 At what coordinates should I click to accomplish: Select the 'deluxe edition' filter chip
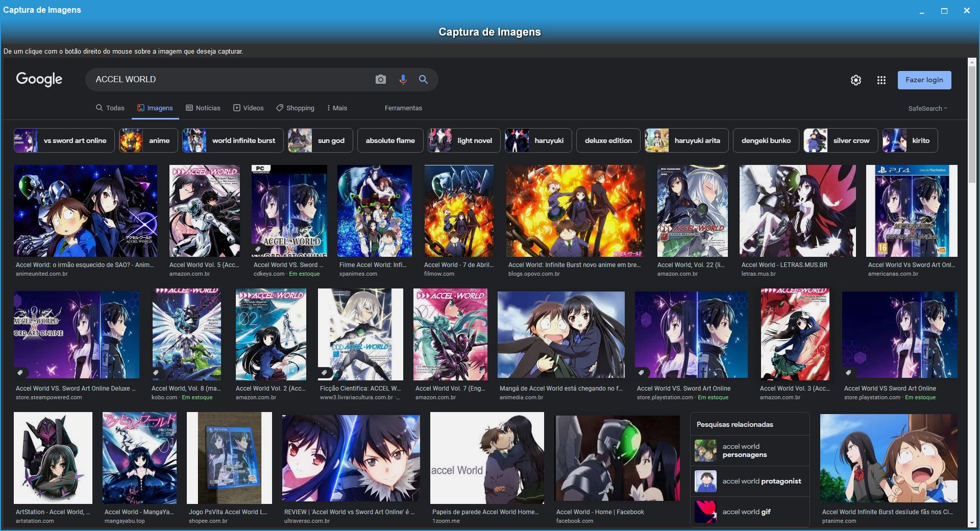[608, 140]
